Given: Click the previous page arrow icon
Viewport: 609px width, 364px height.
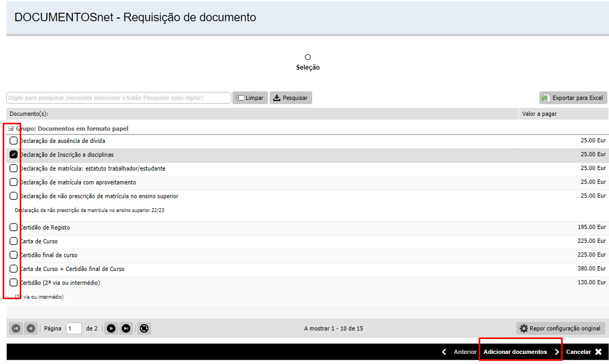Looking at the screenshot, I should click(31, 328).
